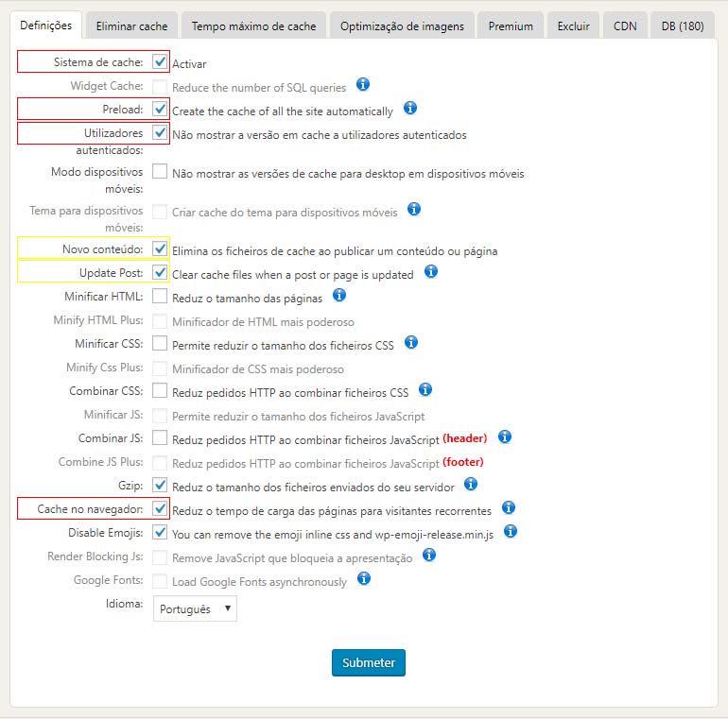This screenshot has width=728, height=719.
Task: Tick the Combinar JS checkbox
Action: click(160, 437)
